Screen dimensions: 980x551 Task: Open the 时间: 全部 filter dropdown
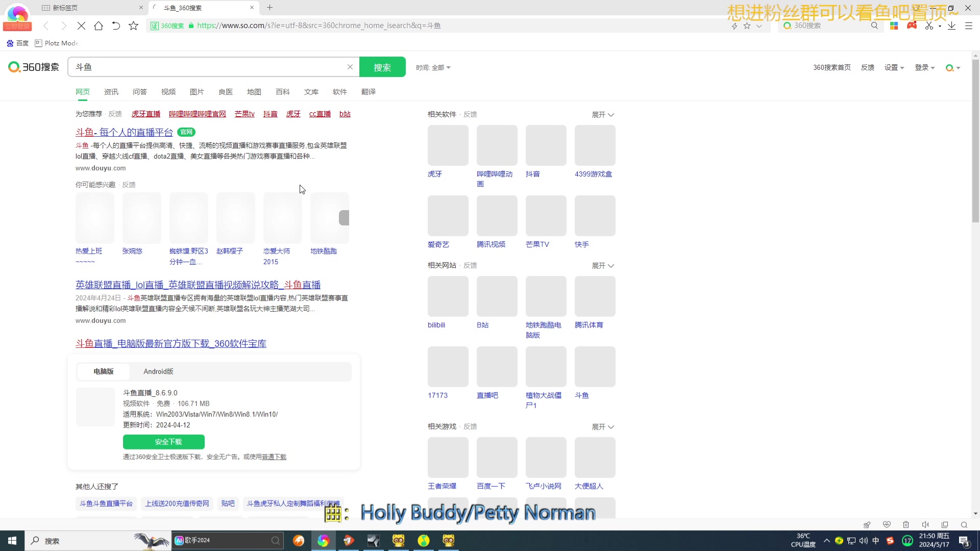pyautogui.click(x=433, y=67)
